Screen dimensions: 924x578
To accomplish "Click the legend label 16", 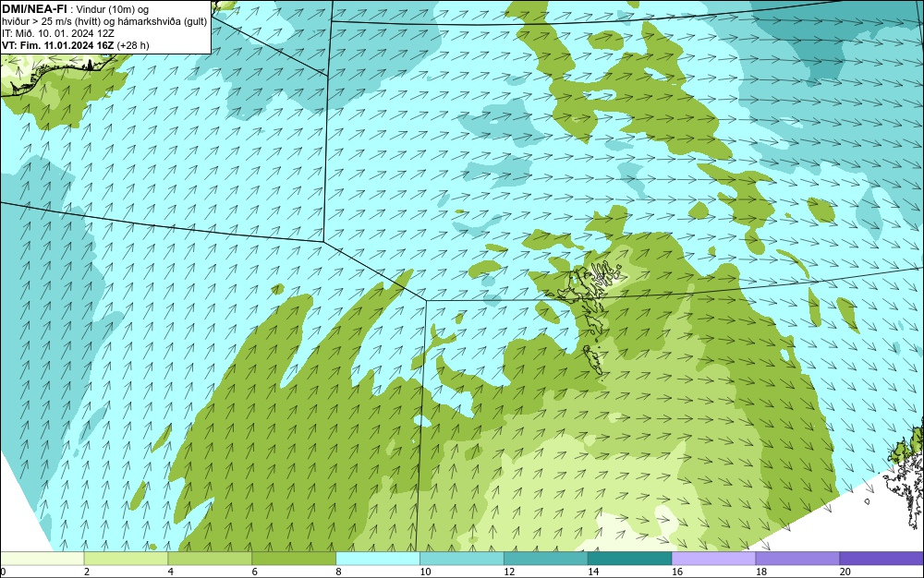I will 677,572.
